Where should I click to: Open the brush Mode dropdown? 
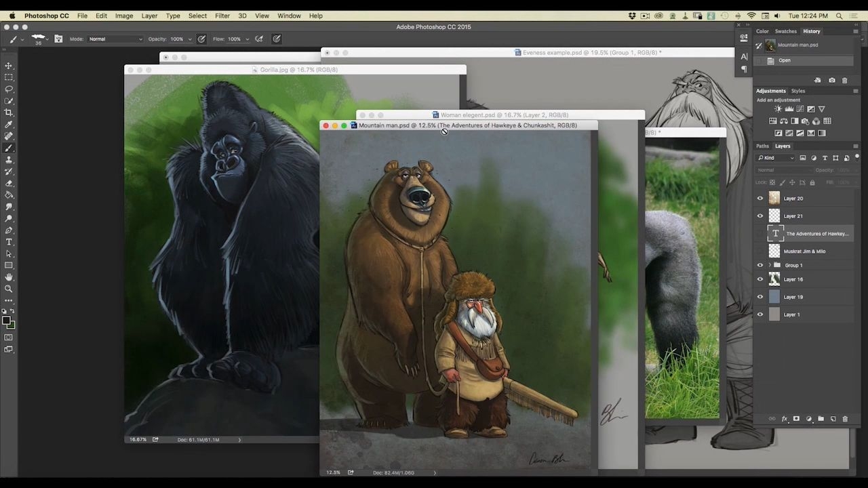click(x=116, y=39)
